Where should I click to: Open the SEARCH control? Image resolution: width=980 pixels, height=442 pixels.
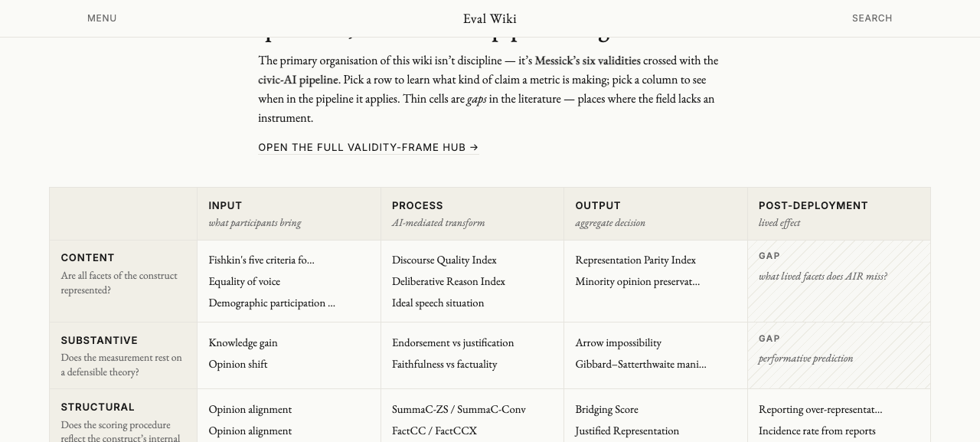click(x=872, y=18)
